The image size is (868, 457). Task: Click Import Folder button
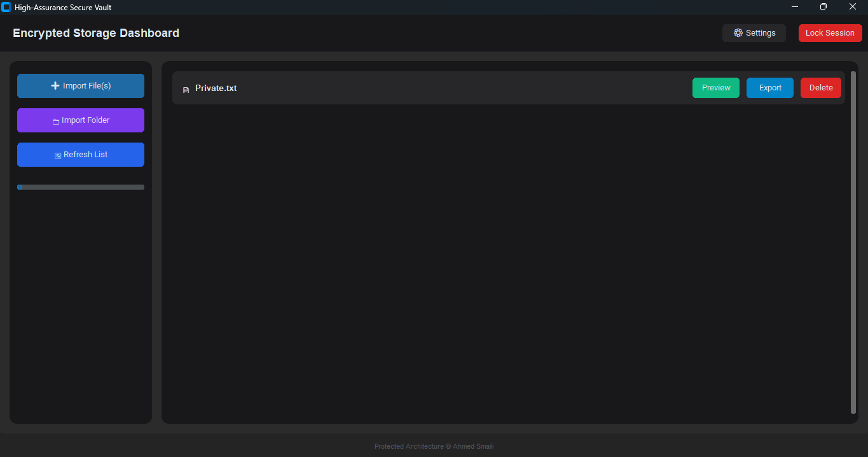81,120
